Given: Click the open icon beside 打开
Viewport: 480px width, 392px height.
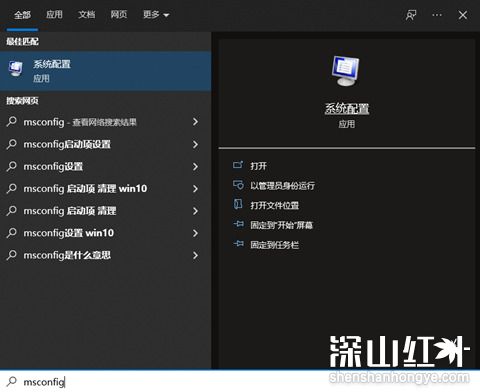Looking at the screenshot, I should [238, 165].
